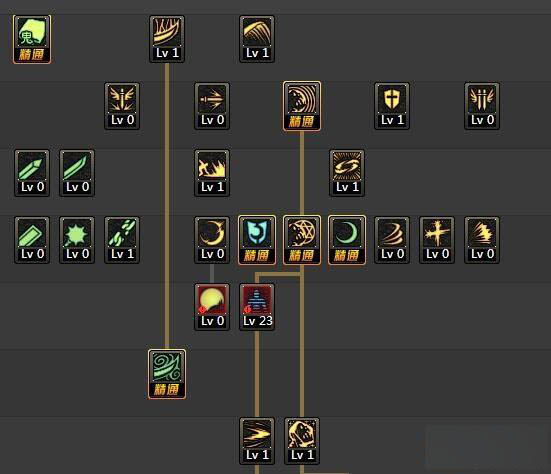Select the golden lightning dash skill icon

tap(257, 441)
